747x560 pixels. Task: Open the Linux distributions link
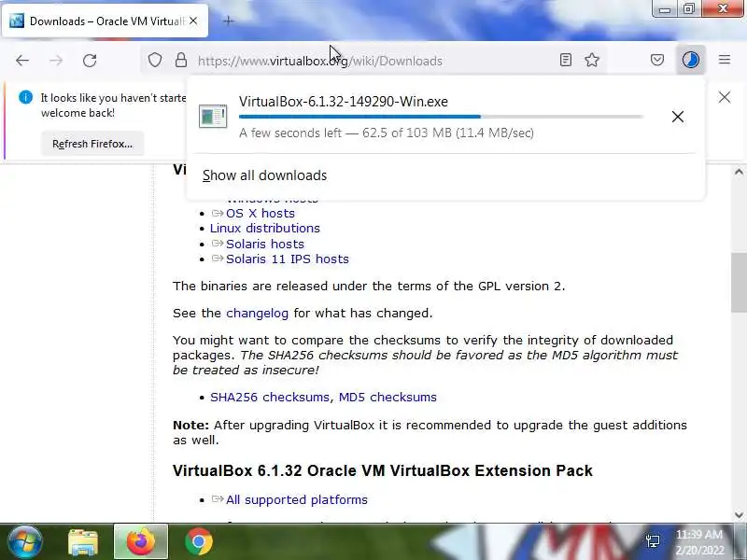pyautogui.click(x=265, y=228)
